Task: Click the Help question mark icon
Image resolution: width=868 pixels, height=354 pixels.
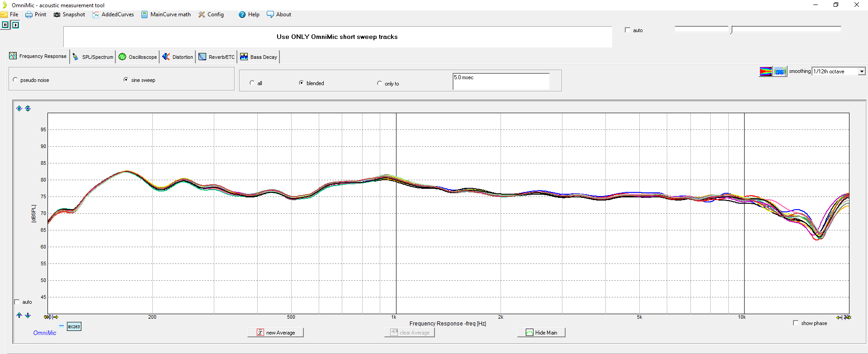Action: (x=242, y=14)
